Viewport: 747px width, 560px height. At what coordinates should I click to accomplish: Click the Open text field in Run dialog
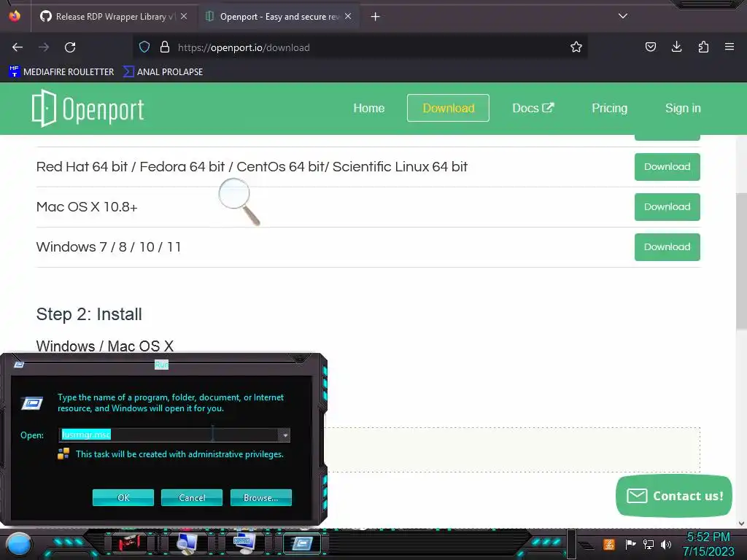pos(169,435)
